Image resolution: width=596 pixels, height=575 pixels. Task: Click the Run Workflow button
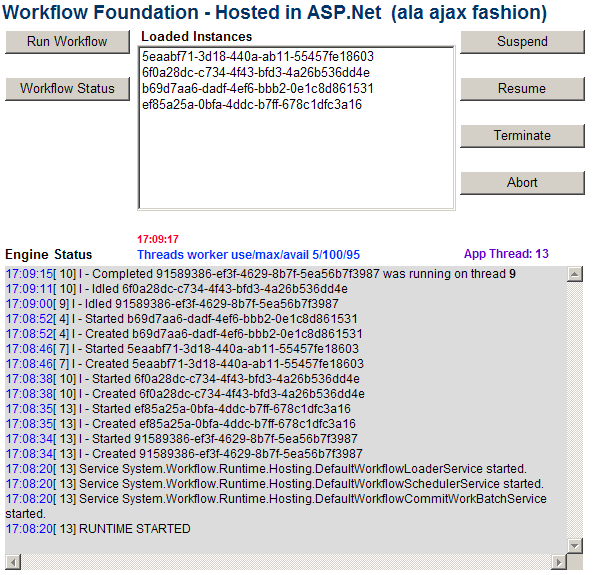click(67, 42)
